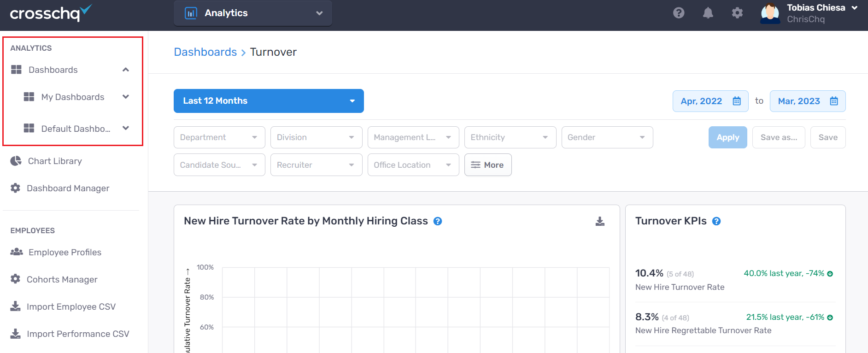Click help icon beside Turnover KPIs
This screenshot has width=868, height=353.
[x=716, y=221]
